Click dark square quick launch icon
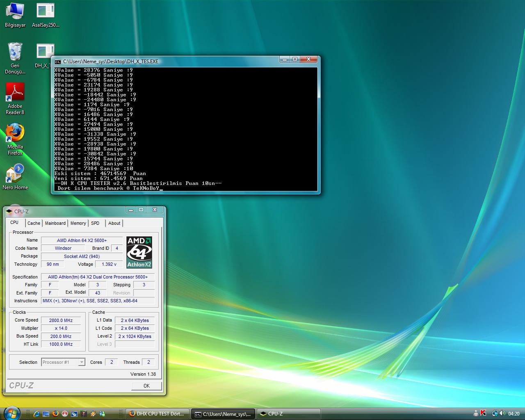Image resolution: width=525 pixels, height=420 pixels. tap(84, 414)
